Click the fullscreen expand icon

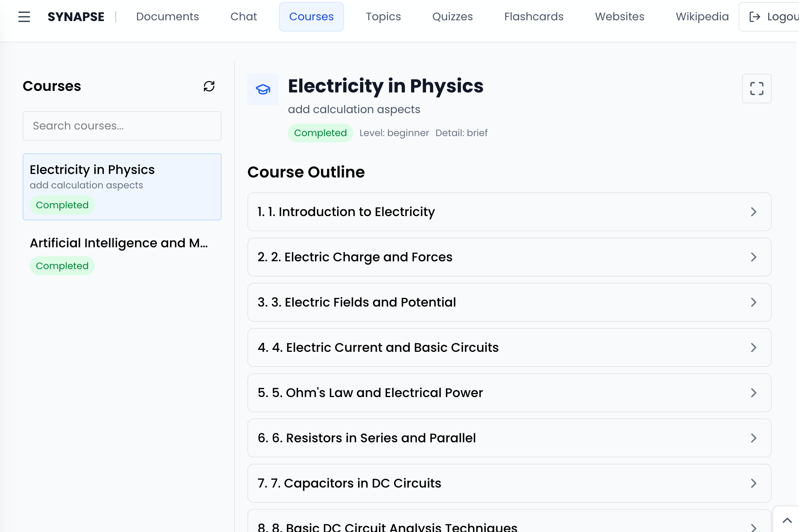[756, 89]
